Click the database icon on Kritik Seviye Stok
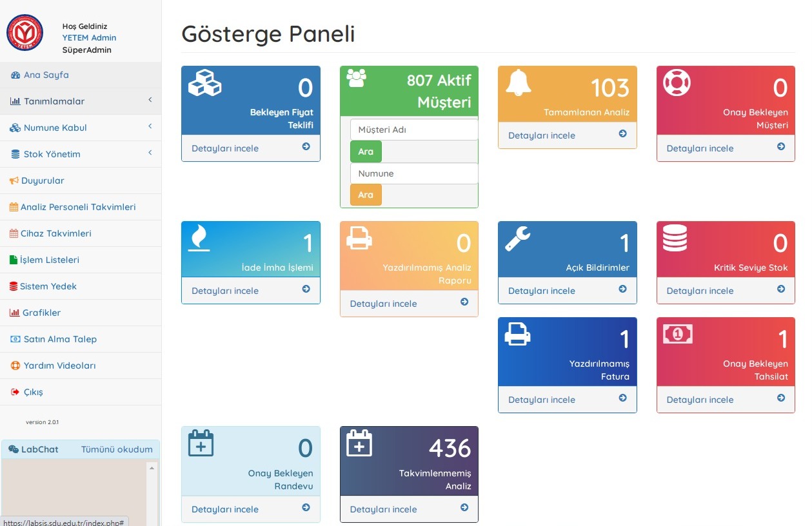812x526 pixels. click(x=675, y=239)
